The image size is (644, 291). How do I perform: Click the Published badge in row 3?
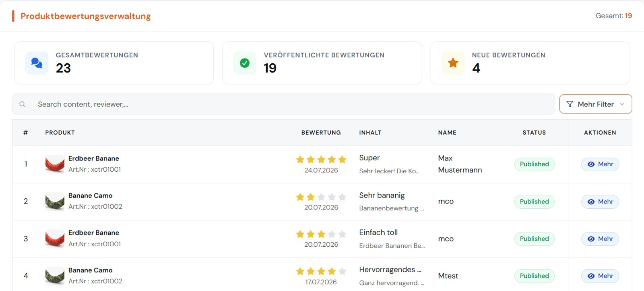[x=534, y=239]
